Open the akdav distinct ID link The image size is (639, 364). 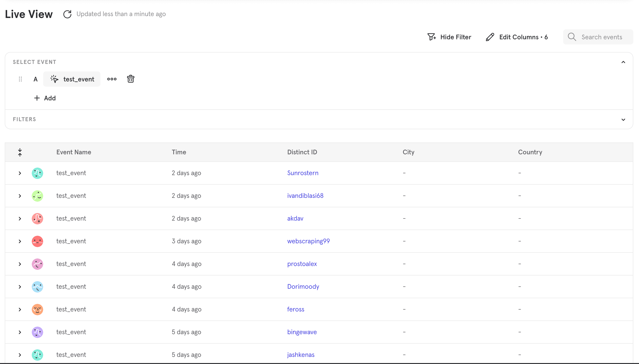pyautogui.click(x=295, y=218)
